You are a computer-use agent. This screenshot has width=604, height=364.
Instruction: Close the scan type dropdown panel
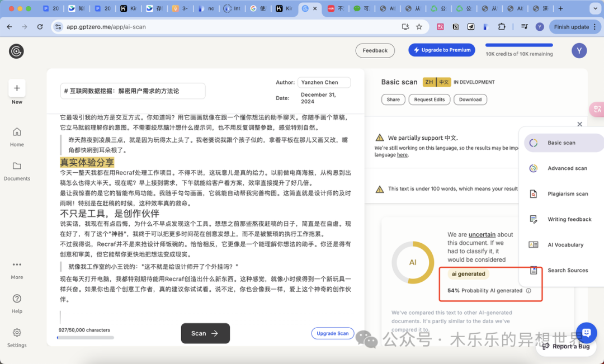(x=579, y=124)
